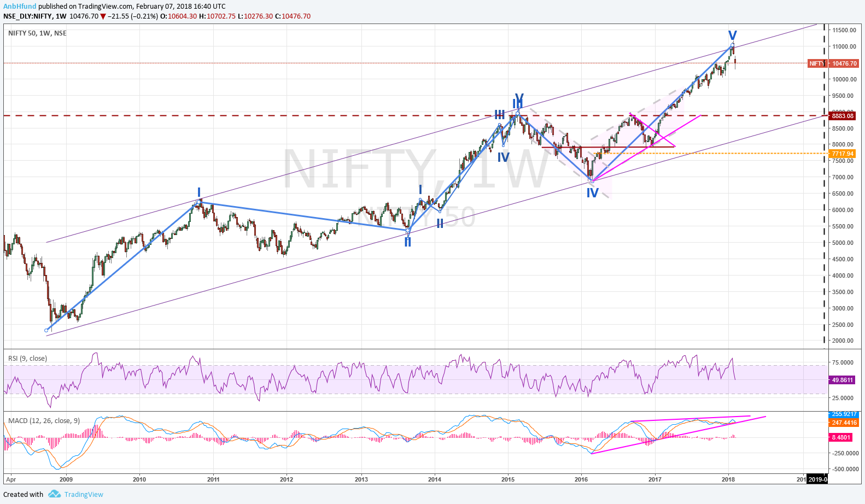Click the close price C:10476.70 value
This screenshot has width=865, height=504.
point(293,16)
